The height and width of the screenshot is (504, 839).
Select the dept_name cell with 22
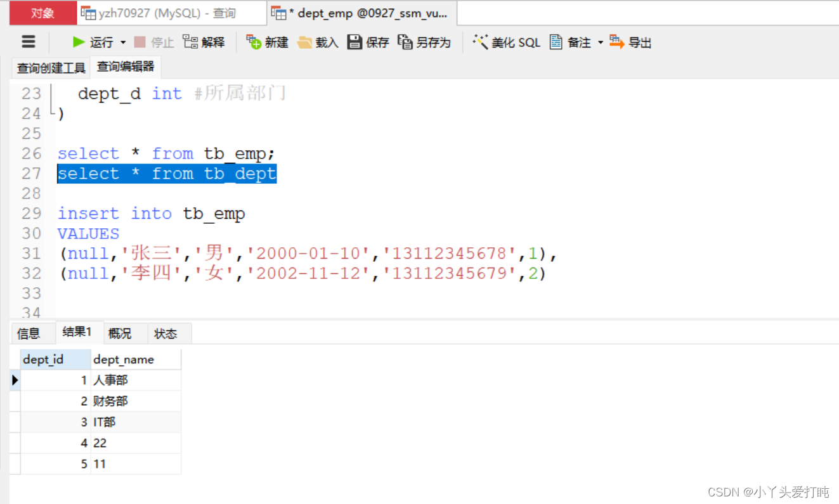click(x=136, y=443)
